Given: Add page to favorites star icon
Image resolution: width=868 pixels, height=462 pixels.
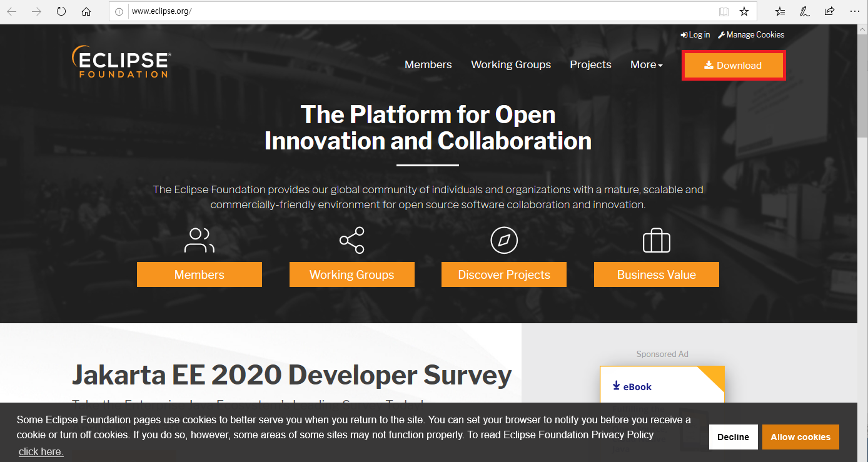Looking at the screenshot, I should (744, 11).
